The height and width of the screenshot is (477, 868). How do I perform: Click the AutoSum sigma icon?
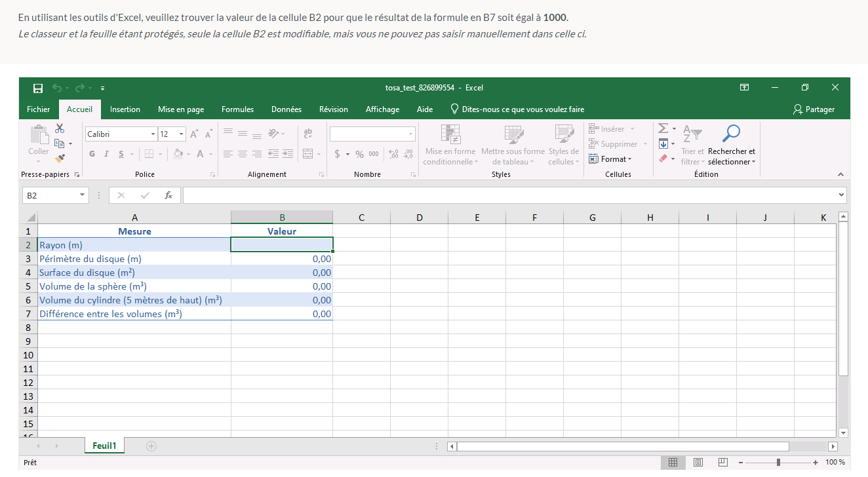coord(663,129)
